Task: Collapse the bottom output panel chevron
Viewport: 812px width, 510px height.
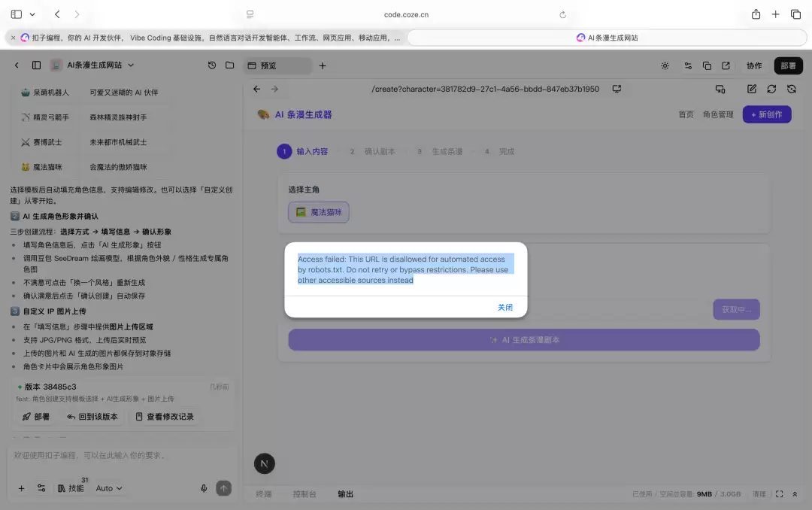Action: [795, 494]
